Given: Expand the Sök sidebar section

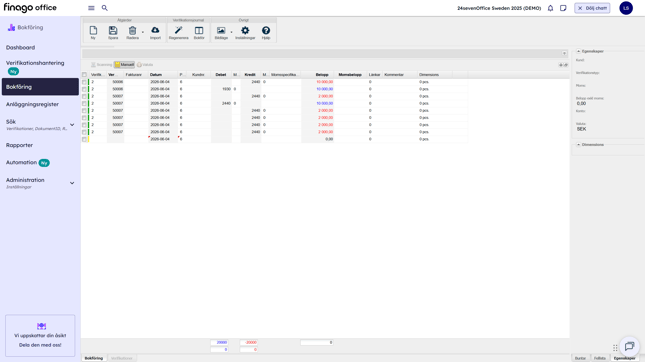Looking at the screenshot, I should pos(72,125).
